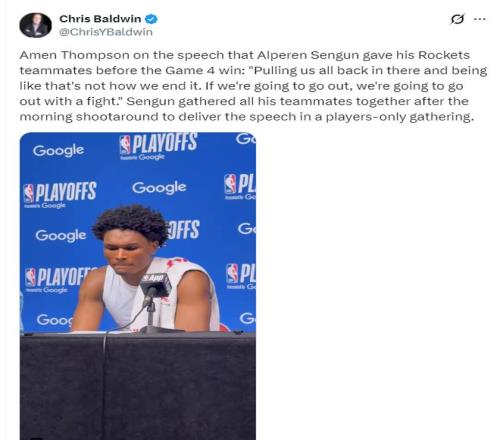Click the NBA Playoffs logo on the left, second row
Screen dimensions: 500x440
60,195
